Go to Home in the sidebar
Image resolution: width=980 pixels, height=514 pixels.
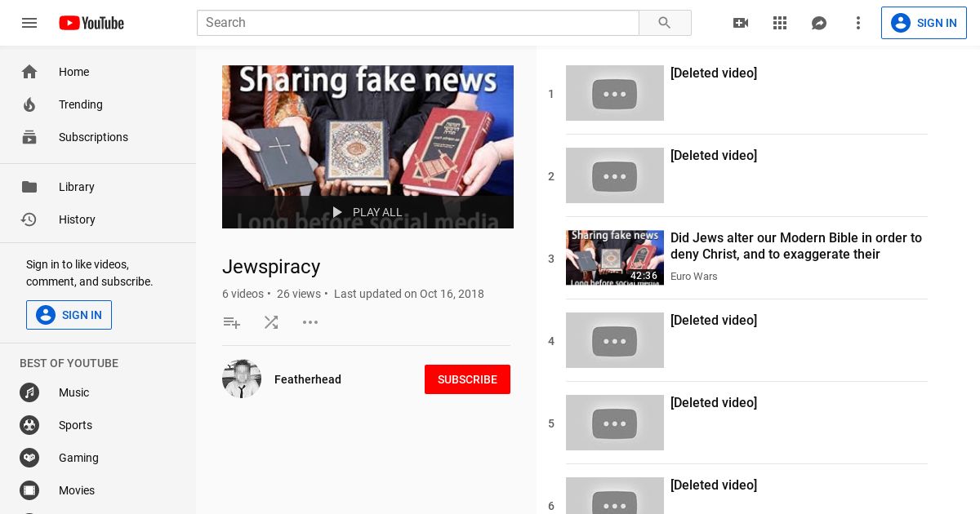[x=73, y=72]
